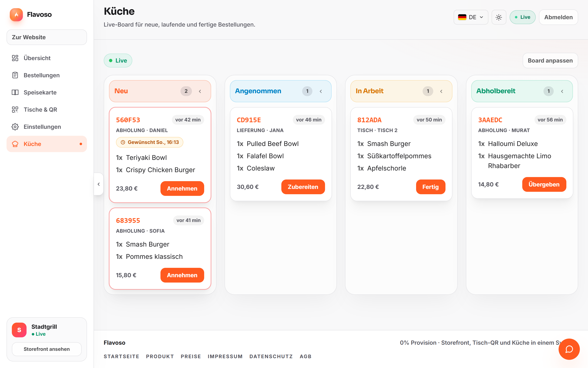Click the Flavoso brand name in sidebar
This screenshot has height=368, width=588.
point(39,15)
